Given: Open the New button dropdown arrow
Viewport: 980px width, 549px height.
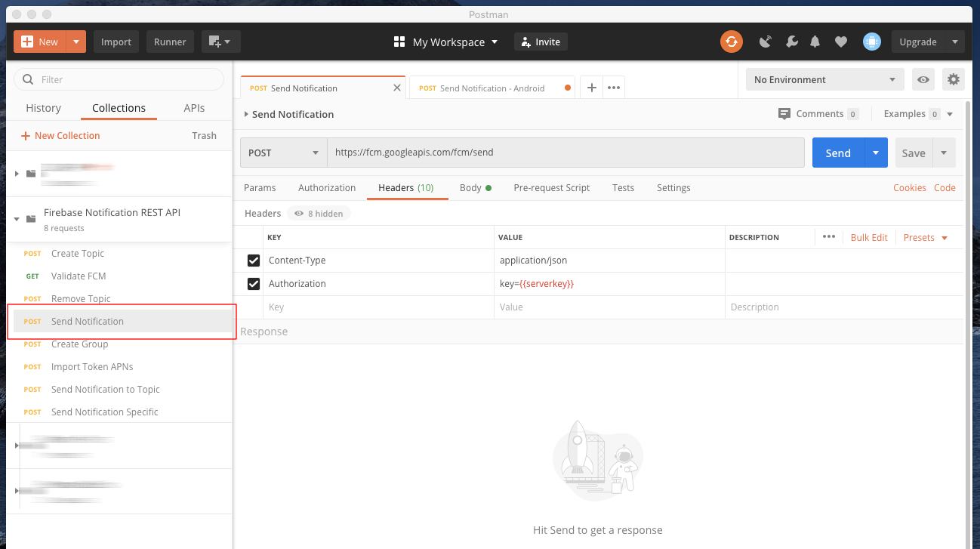Looking at the screenshot, I should pyautogui.click(x=76, y=42).
